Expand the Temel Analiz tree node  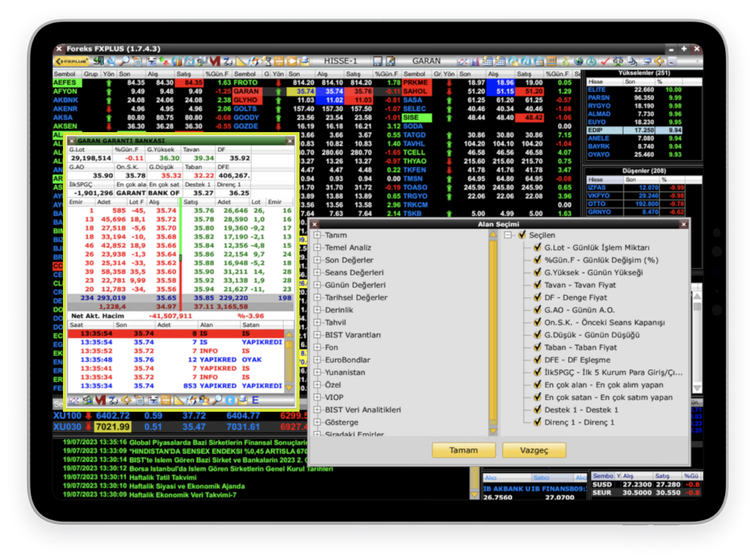point(316,248)
